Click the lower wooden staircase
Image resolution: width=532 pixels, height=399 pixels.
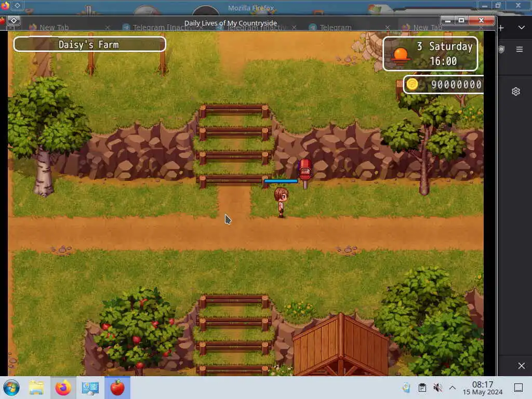pos(234,335)
